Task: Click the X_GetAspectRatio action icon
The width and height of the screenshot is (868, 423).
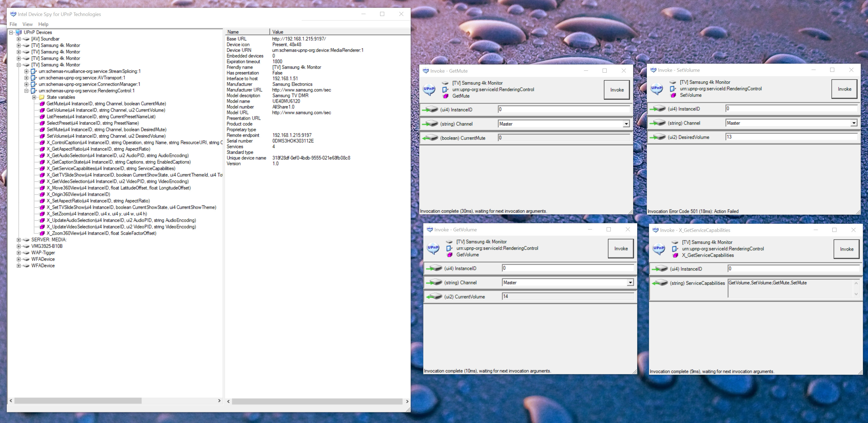Action: pyautogui.click(x=42, y=149)
